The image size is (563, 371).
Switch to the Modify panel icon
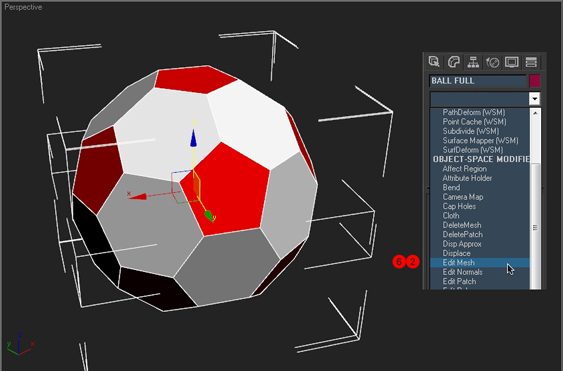pyautogui.click(x=454, y=62)
